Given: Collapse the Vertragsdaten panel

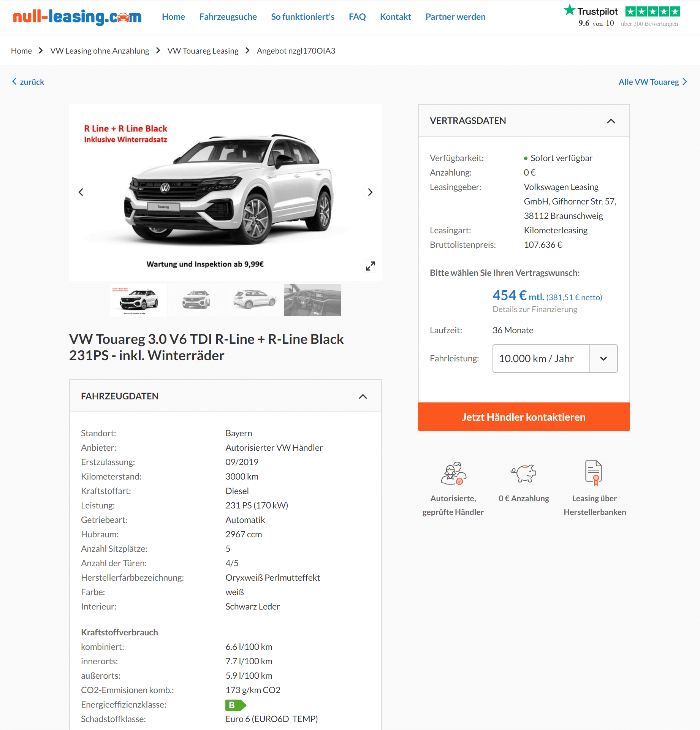Looking at the screenshot, I should click(611, 121).
